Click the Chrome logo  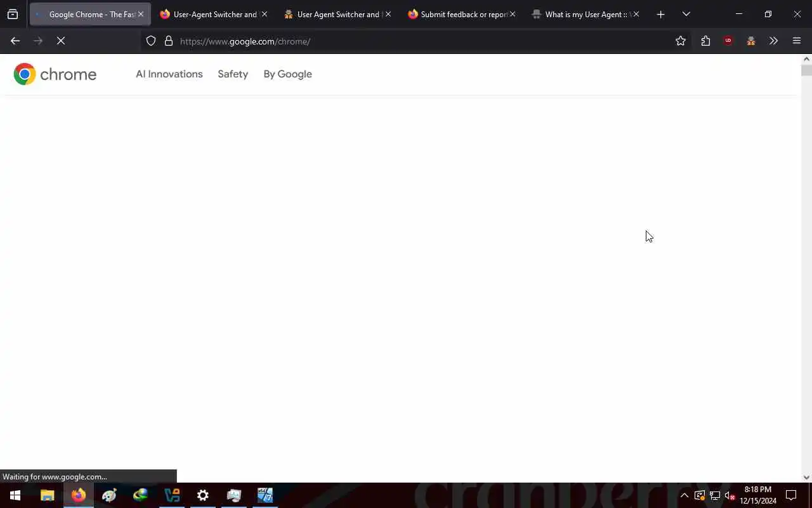click(x=55, y=74)
